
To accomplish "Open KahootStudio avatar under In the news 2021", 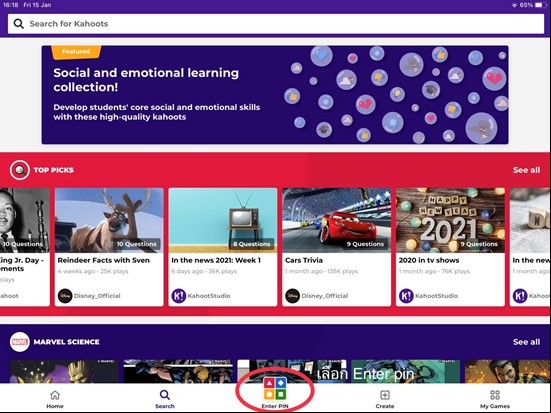I will tap(179, 296).
